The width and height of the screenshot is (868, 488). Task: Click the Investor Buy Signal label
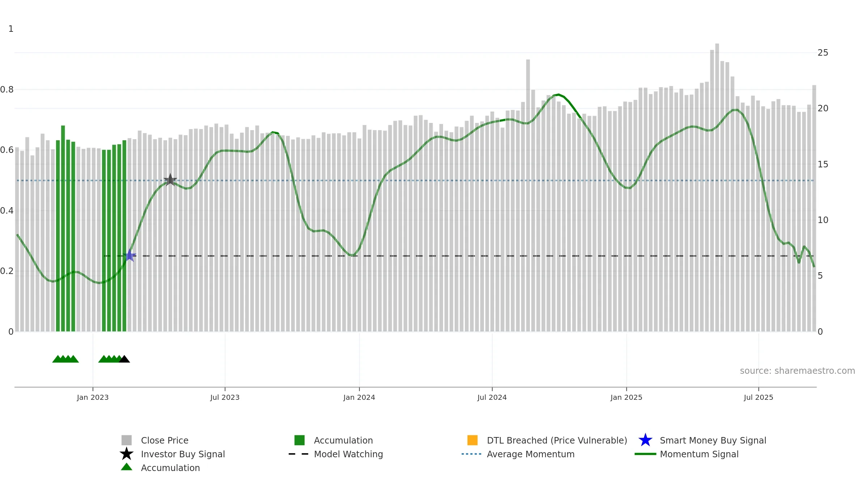tap(183, 454)
